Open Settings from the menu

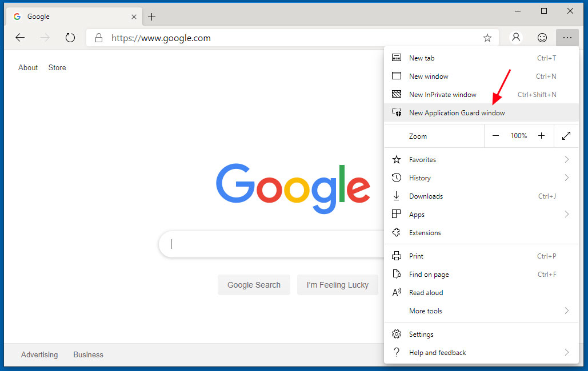click(x=482, y=334)
